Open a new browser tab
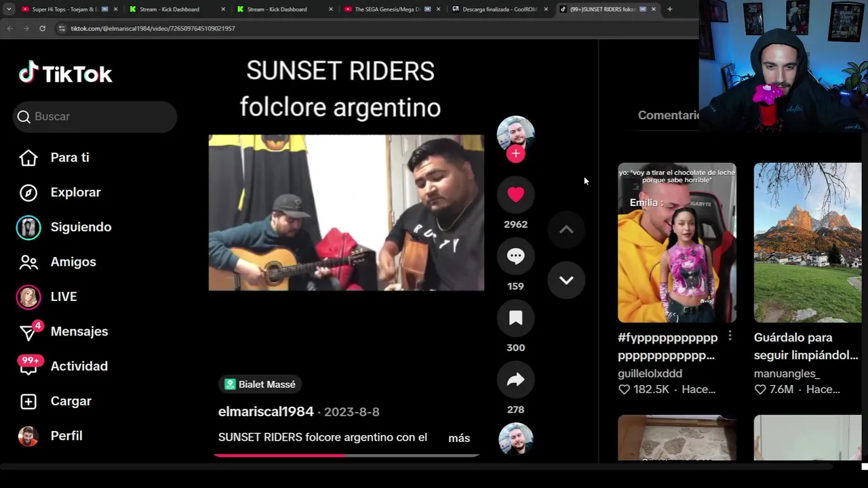Viewport: 868px width, 488px height. pos(669,9)
